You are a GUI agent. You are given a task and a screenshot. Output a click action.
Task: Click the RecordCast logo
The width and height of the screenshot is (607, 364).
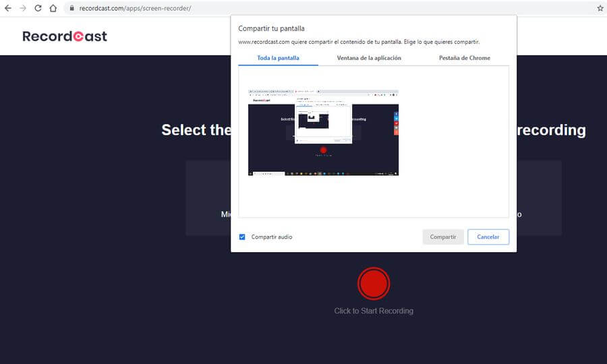point(65,36)
